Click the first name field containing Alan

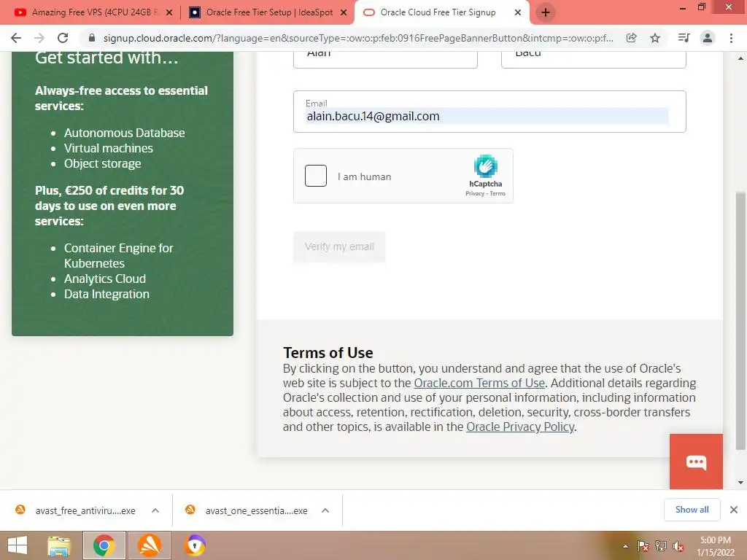coord(385,59)
